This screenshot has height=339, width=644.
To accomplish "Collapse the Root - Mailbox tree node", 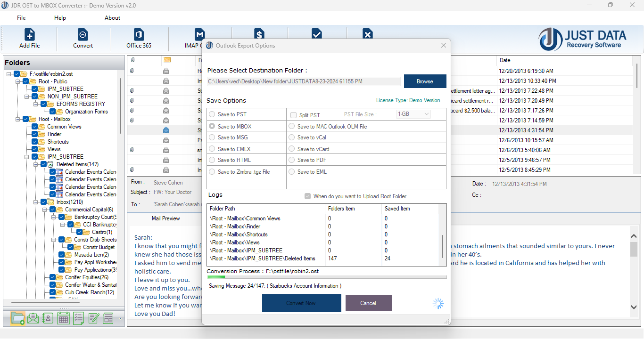I will click(18, 119).
